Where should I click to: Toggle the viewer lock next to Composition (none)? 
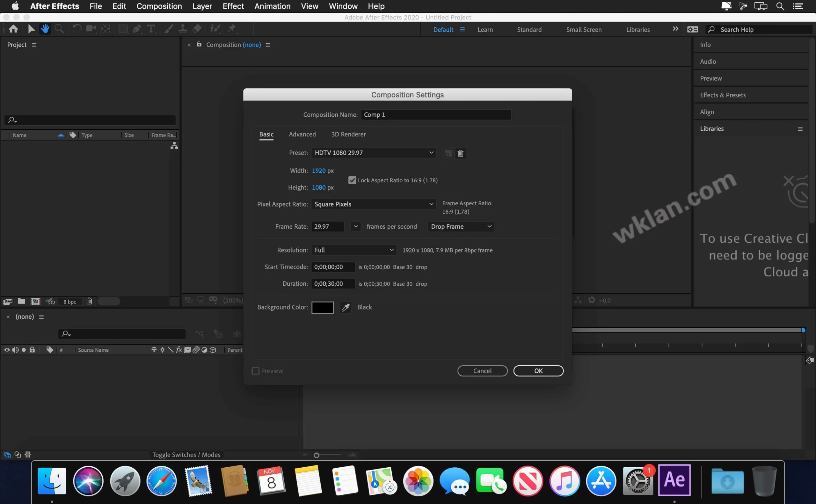199,44
